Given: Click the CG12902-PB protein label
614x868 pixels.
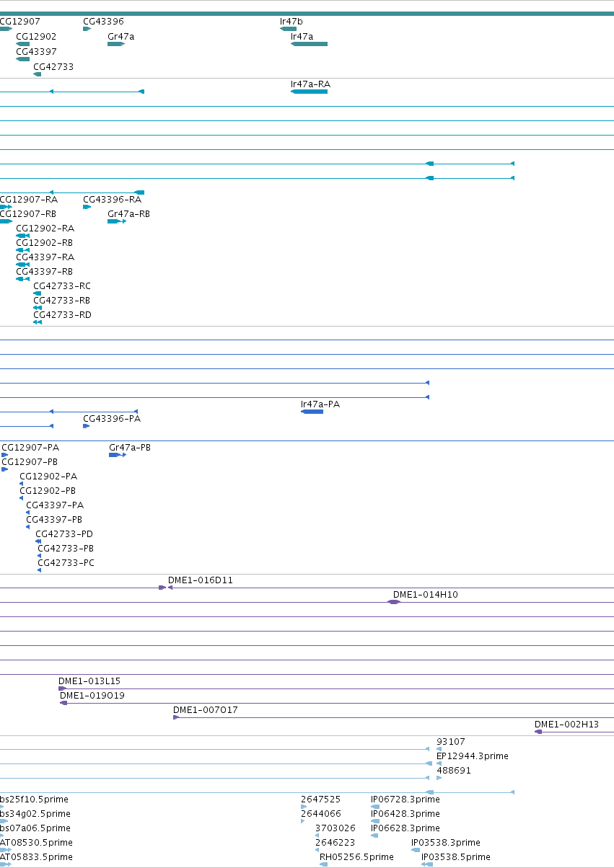Looking at the screenshot, I should click(48, 490).
